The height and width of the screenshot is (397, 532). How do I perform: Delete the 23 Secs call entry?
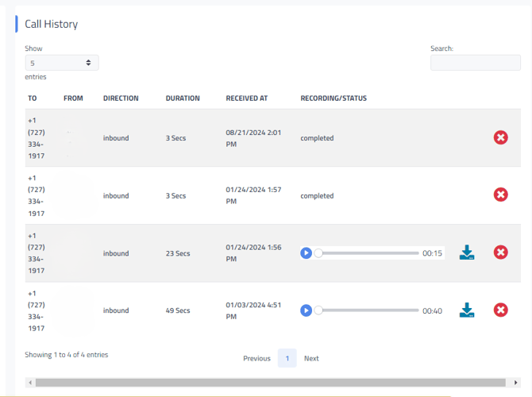pyautogui.click(x=500, y=252)
